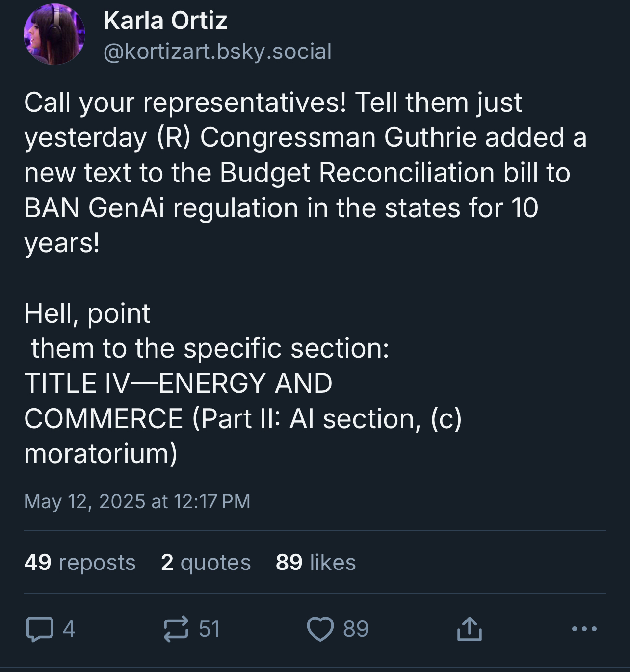Open the three-dot more options menu
630x672 pixels.
584,629
